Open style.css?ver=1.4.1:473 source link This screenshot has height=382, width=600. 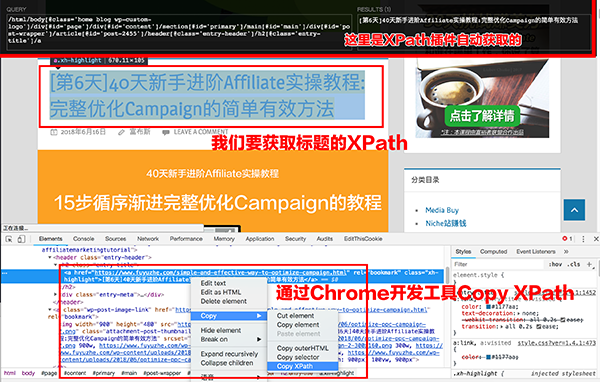[x=557, y=343]
